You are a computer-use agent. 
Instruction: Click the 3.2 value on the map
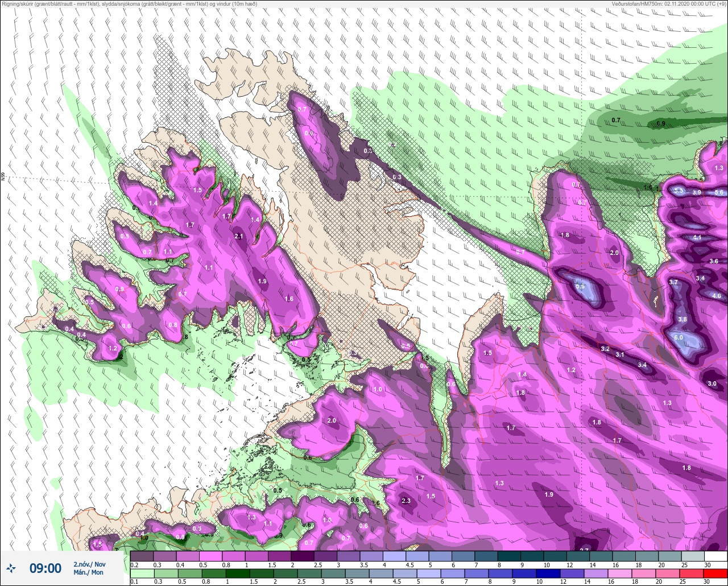[x=605, y=349]
